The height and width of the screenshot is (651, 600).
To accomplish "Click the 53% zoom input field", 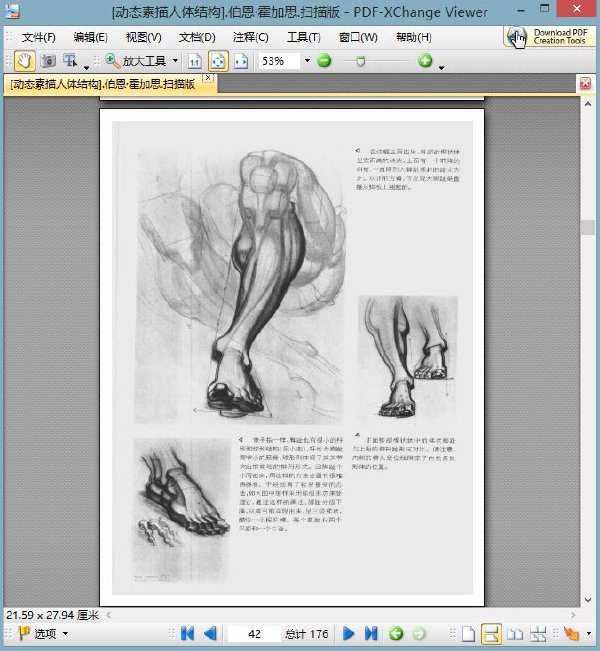I will click(279, 61).
